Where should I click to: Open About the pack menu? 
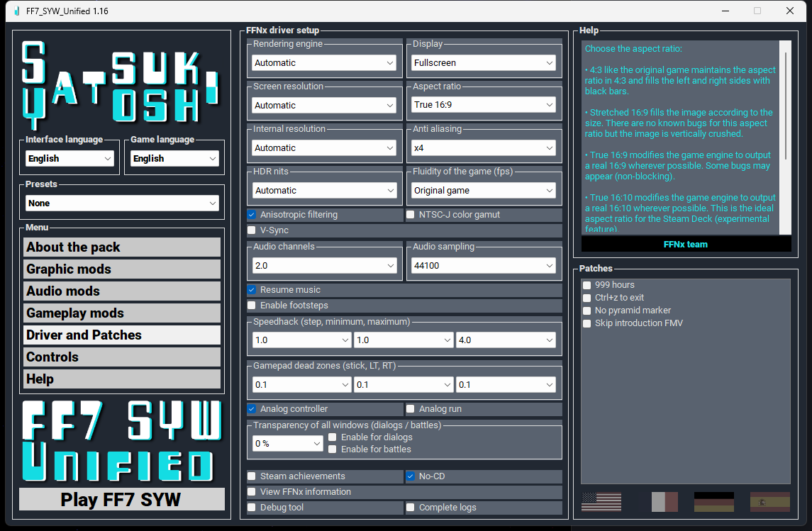coord(122,247)
